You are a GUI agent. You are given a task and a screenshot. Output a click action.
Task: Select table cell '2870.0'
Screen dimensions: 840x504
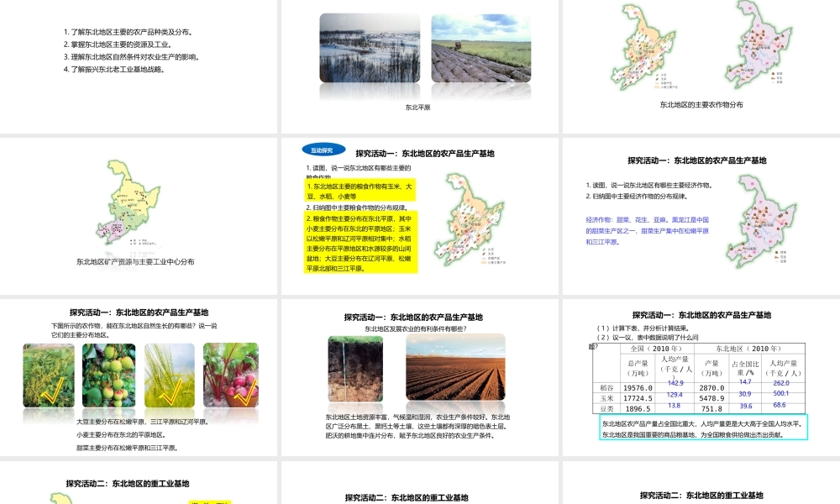[x=712, y=388]
